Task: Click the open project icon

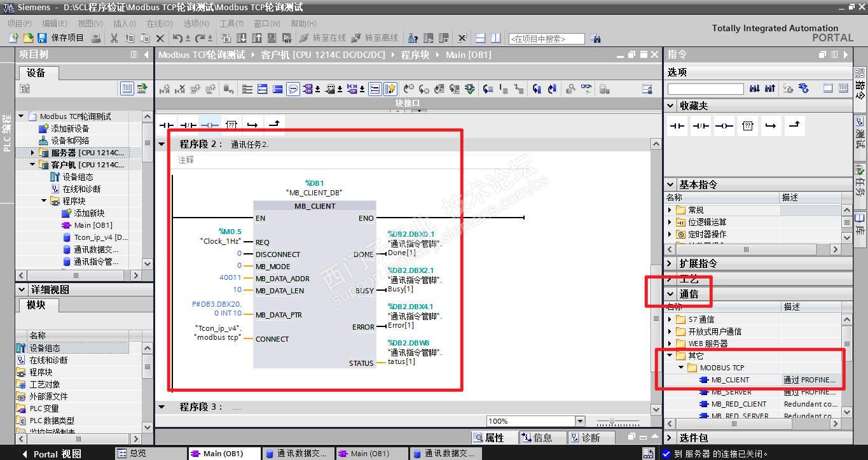Action: (x=27, y=38)
